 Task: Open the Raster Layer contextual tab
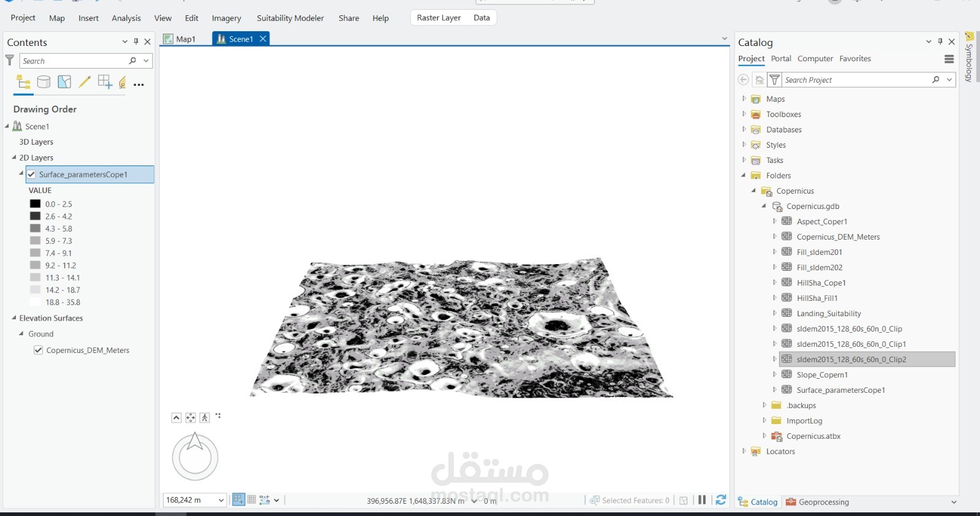[439, 18]
